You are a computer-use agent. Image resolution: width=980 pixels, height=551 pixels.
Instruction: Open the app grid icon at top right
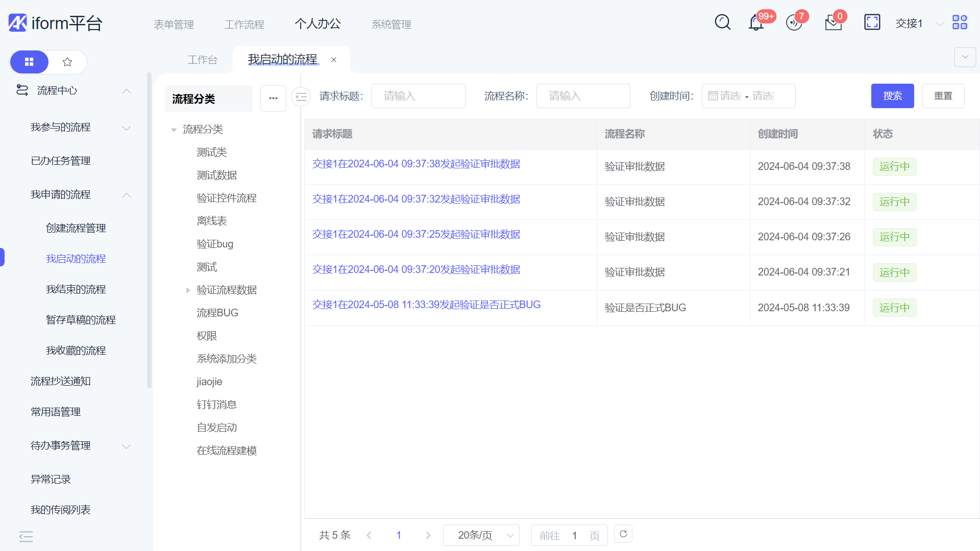pyautogui.click(x=960, y=22)
